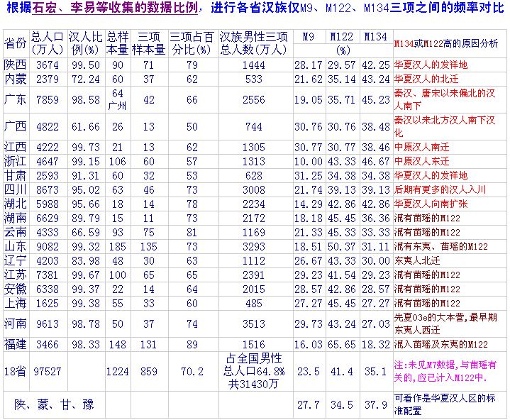Select the M9 column header
This screenshot has height=420, width=510.
[309, 37]
